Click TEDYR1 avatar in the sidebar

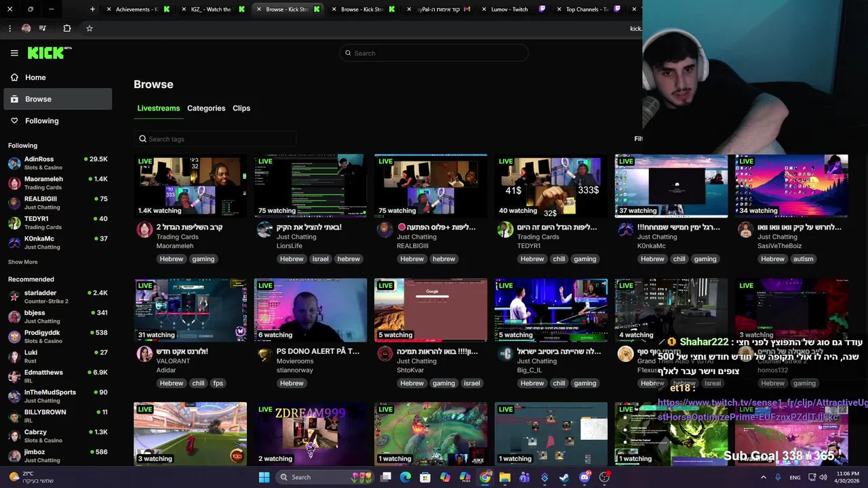coord(14,223)
